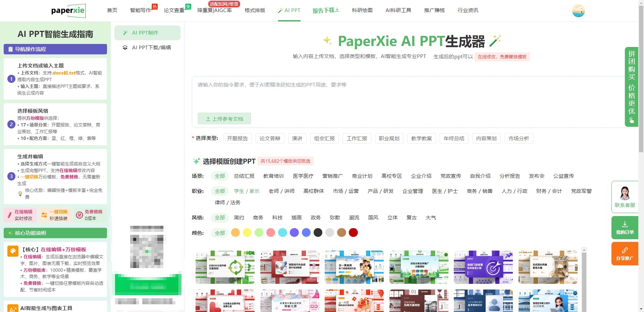Open the AI PPT下载/编辑 sidebar item

pos(147,48)
